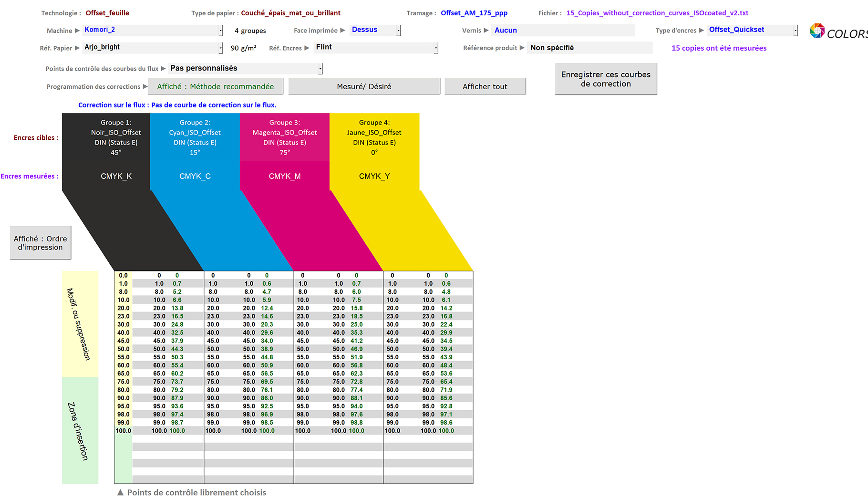Click the cyan group value 12.4
The width and height of the screenshot is (868, 498).
[x=267, y=308]
